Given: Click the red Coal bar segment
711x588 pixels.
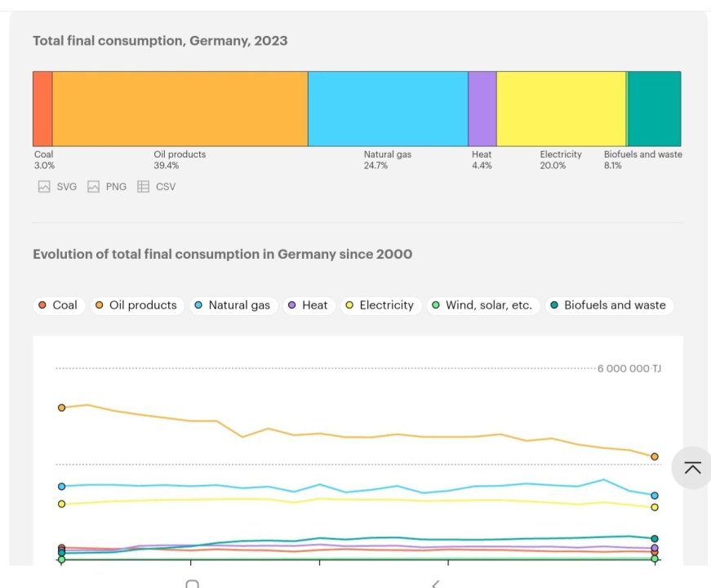Looking at the screenshot, I should [42, 109].
